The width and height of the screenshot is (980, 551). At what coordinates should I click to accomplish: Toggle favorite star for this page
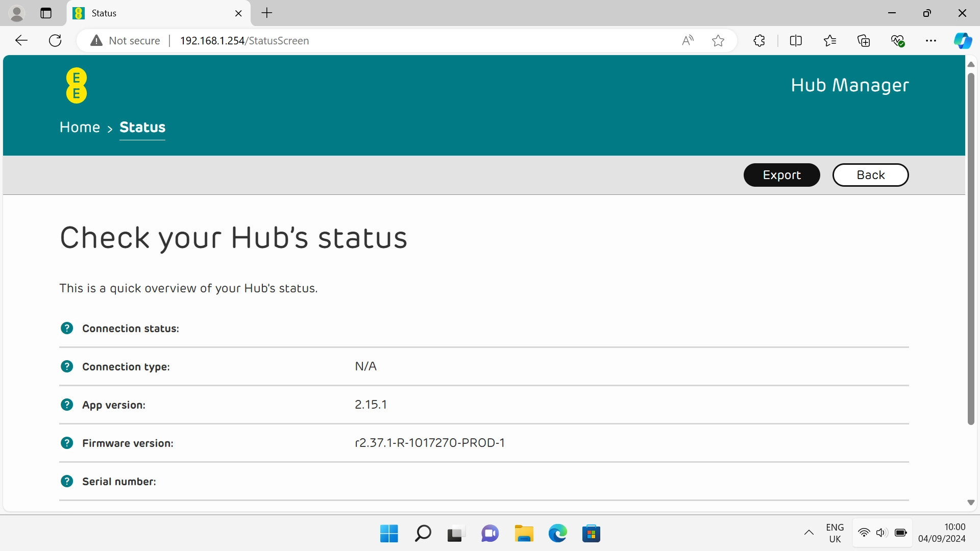point(718,40)
